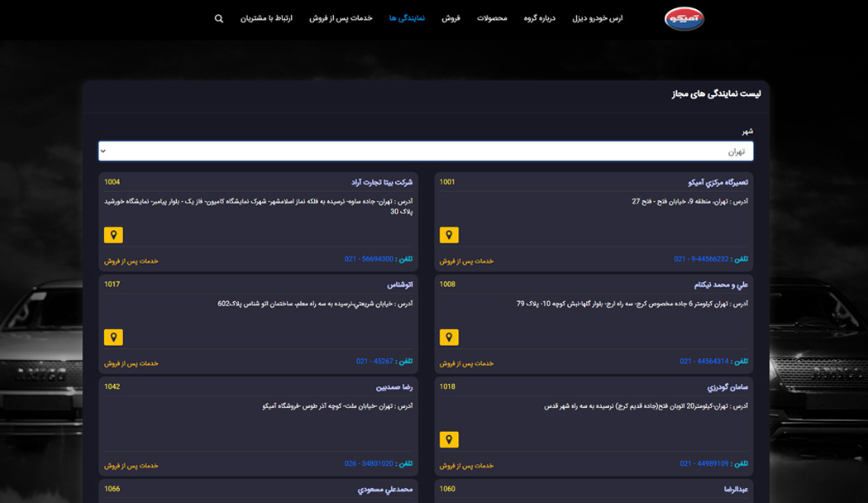Expand the city dropdown showing تهران
The height and width of the screenshot is (503, 868).
tap(426, 151)
